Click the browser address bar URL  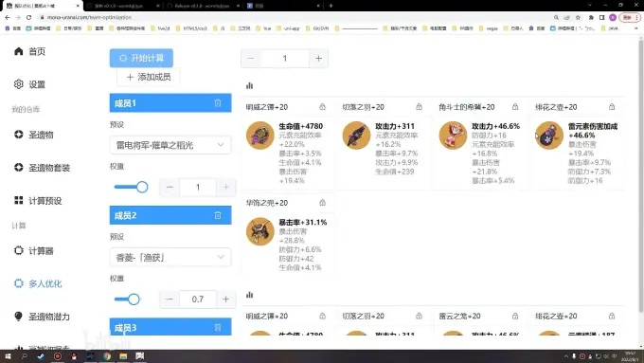coord(89,17)
